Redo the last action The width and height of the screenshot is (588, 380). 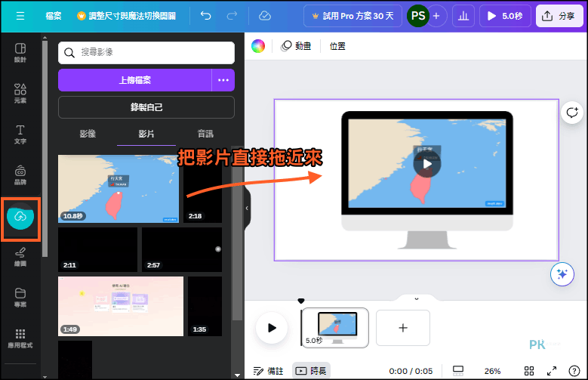(232, 16)
